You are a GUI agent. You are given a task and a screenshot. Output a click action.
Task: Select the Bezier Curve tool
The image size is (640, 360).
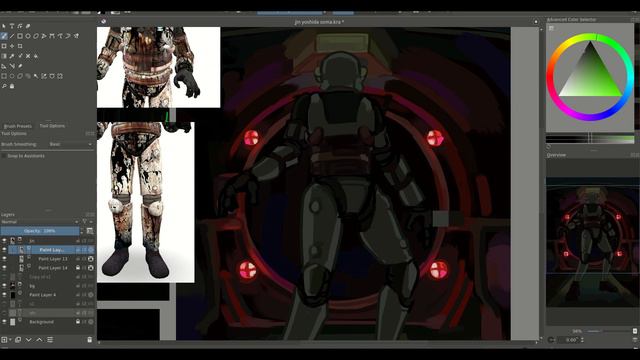point(52,36)
